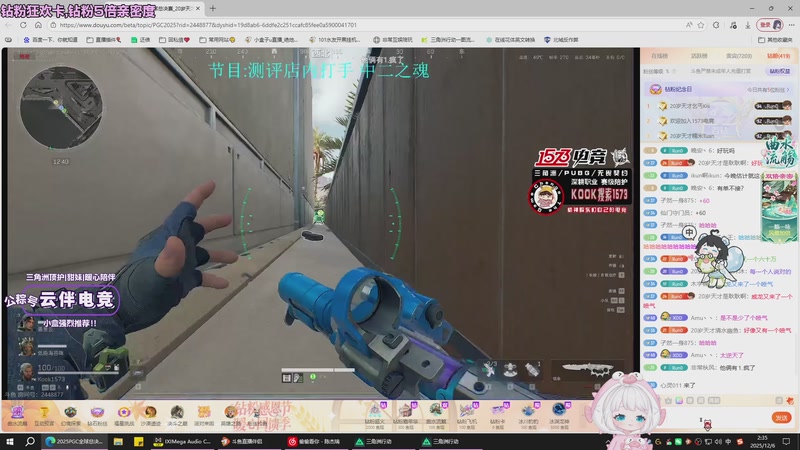Open the 决斗之巅 icon
Image resolution: width=800 pixels, height=450 pixels.
coord(177,415)
